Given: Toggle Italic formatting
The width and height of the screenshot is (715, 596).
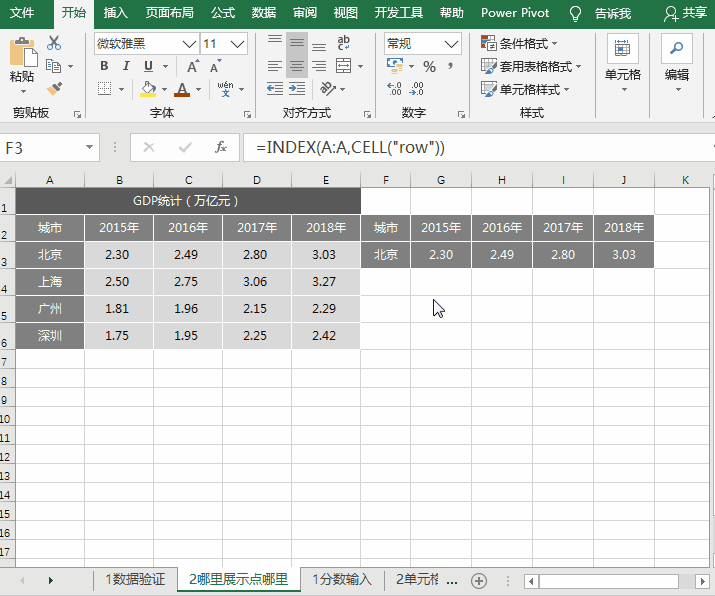Looking at the screenshot, I should pos(126,66).
